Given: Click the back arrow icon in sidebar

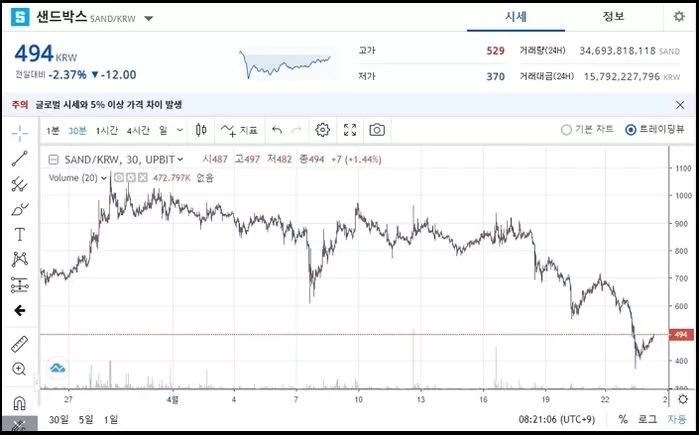Looking at the screenshot, I should [20, 311].
